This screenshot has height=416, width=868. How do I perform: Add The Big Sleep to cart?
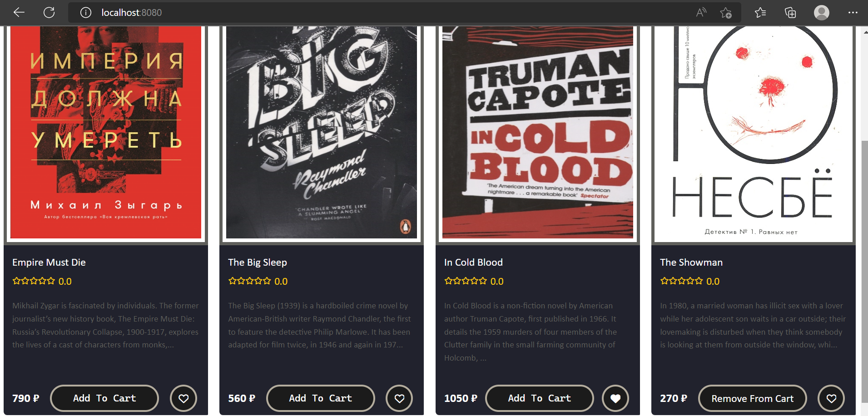point(321,398)
